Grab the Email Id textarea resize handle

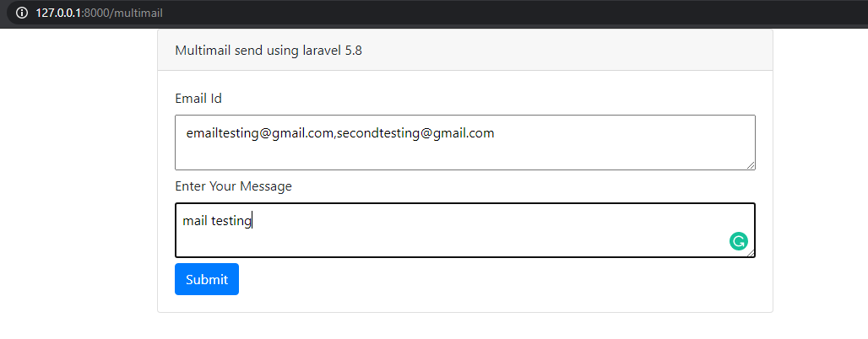click(x=751, y=165)
